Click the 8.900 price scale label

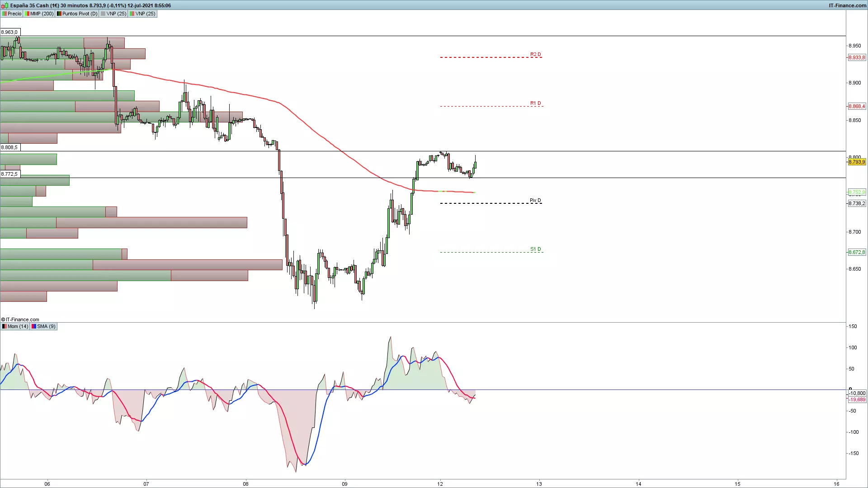pos(855,83)
